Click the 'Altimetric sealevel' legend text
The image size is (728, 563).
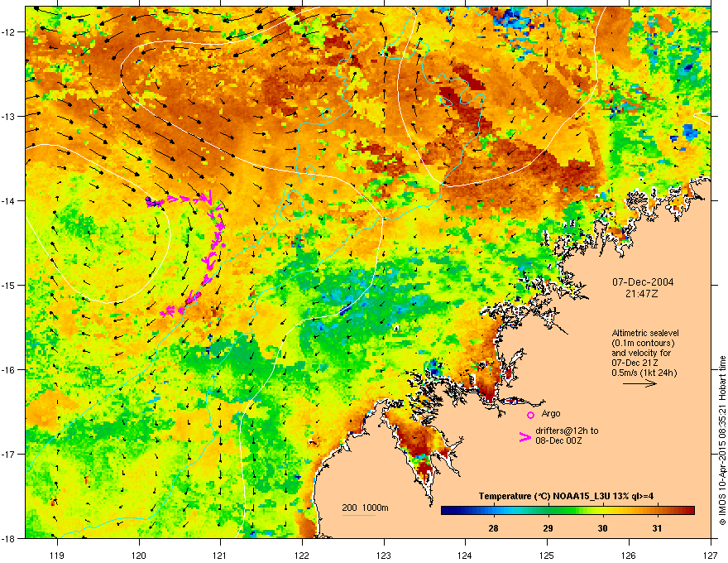pos(645,333)
